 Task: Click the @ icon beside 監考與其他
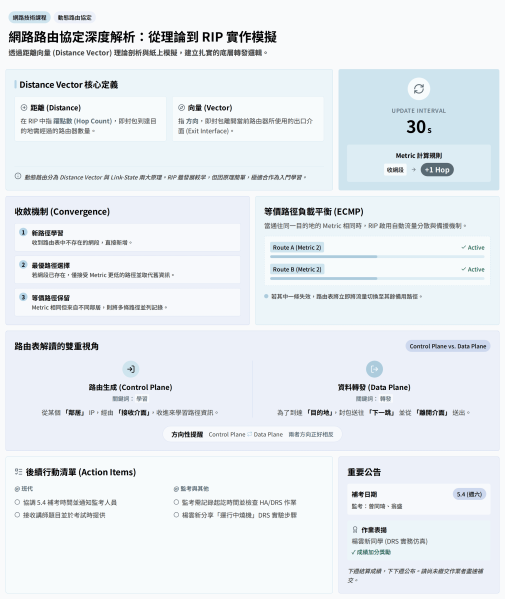click(176, 489)
